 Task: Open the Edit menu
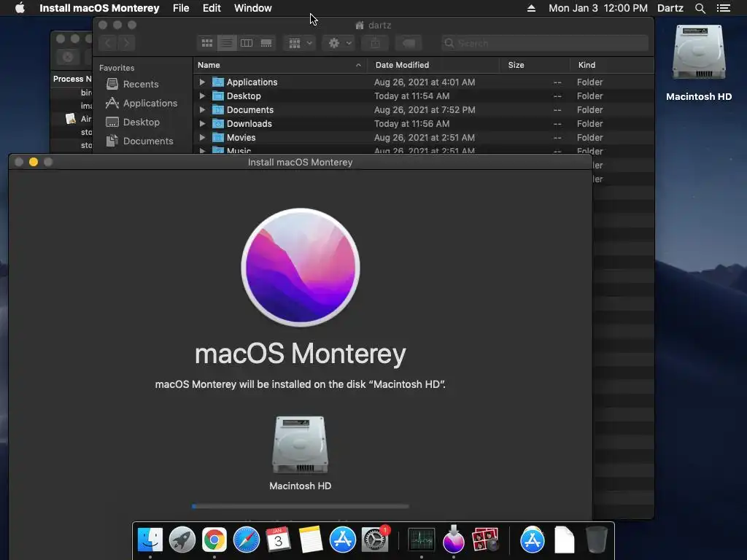point(212,8)
